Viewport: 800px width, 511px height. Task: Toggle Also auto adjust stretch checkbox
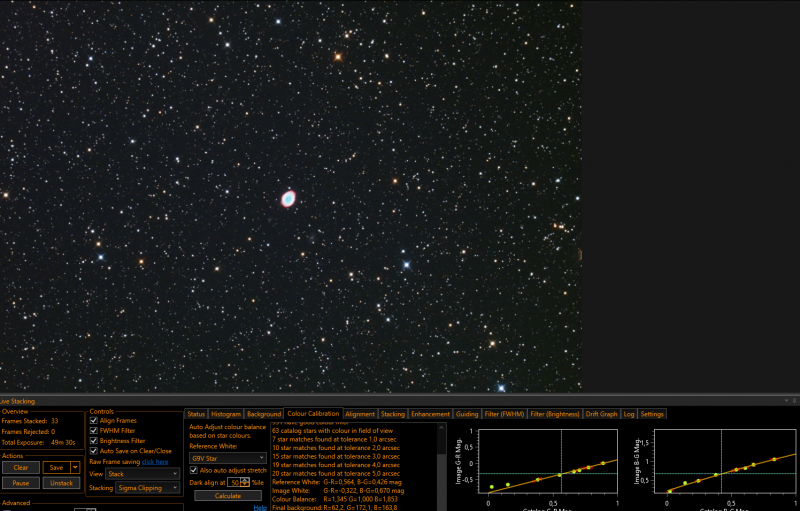193,470
